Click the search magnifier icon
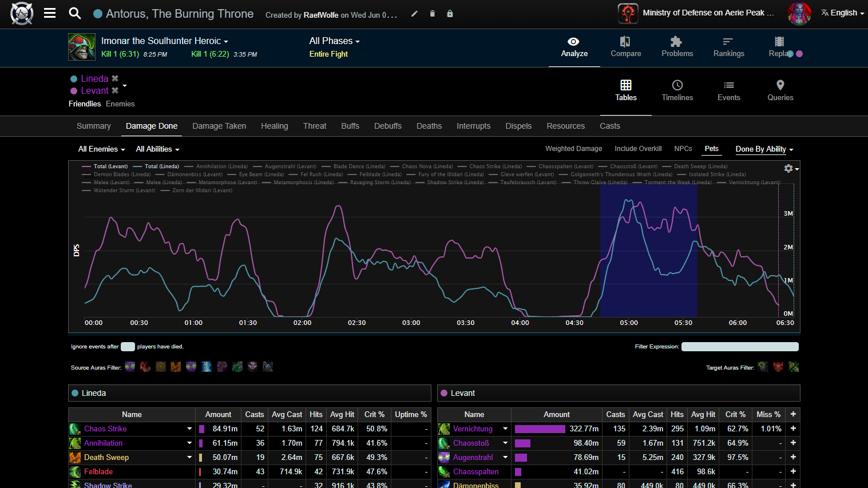Image resolution: width=868 pixels, height=488 pixels. click(75, 13)
